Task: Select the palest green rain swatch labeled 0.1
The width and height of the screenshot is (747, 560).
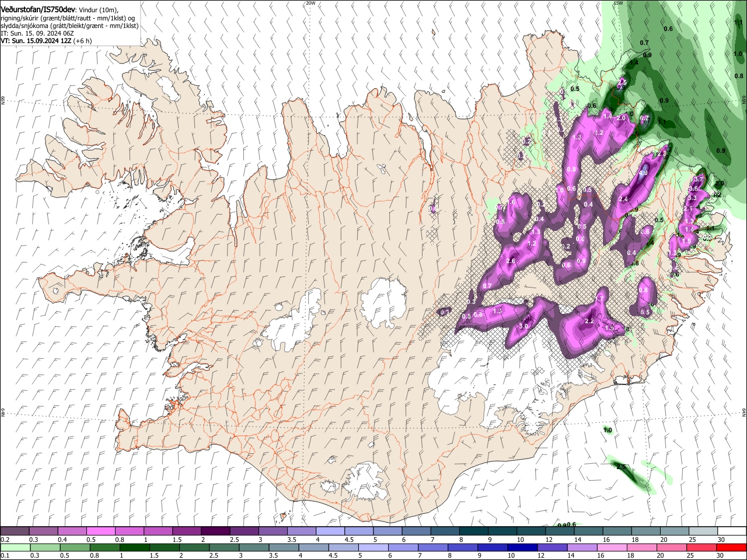Action: click(x=15, y=547)
